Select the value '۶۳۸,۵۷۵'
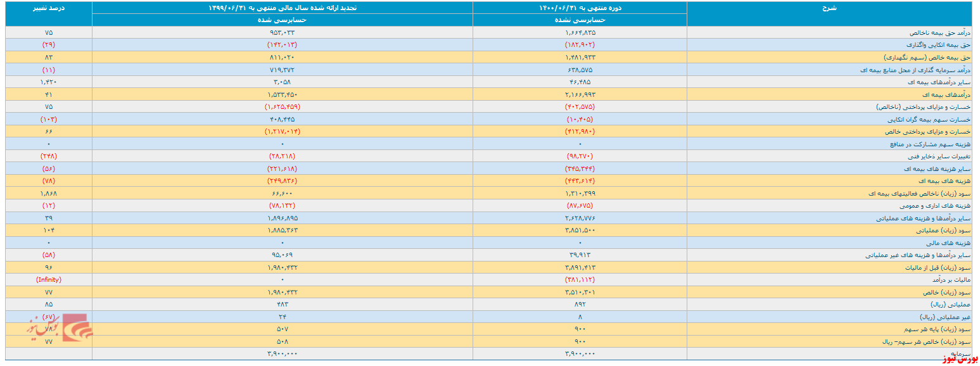The image size is (980, 366). (580, 69)
